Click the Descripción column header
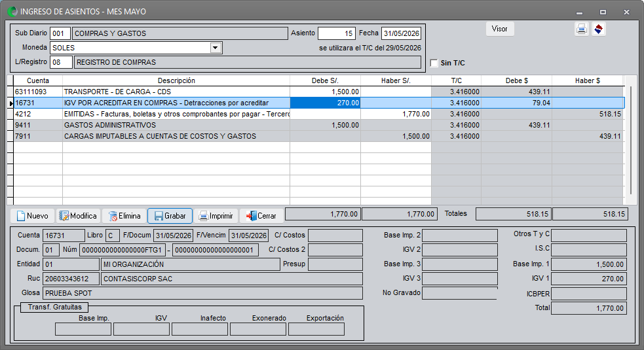 (176, 80)
